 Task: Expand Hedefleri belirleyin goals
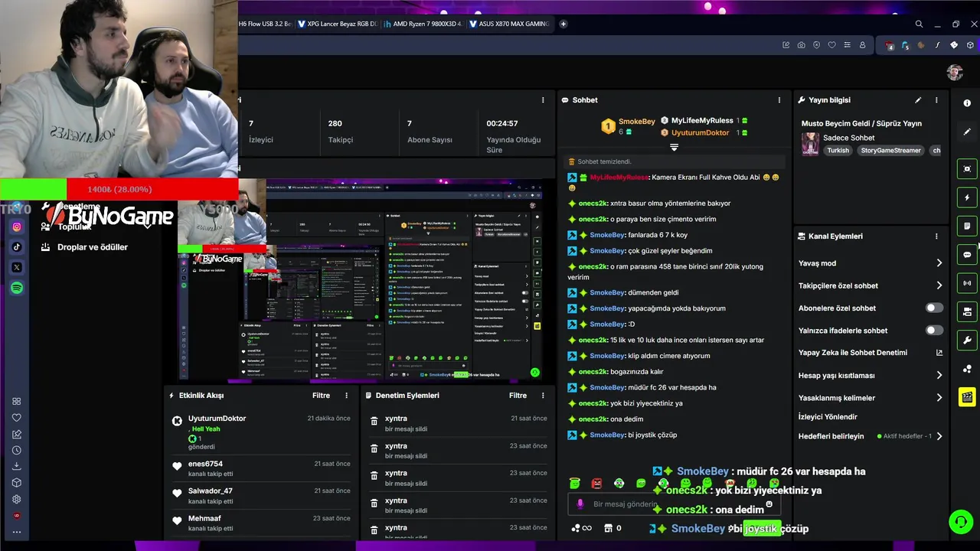pyautogui.click(x=939, y=436)
